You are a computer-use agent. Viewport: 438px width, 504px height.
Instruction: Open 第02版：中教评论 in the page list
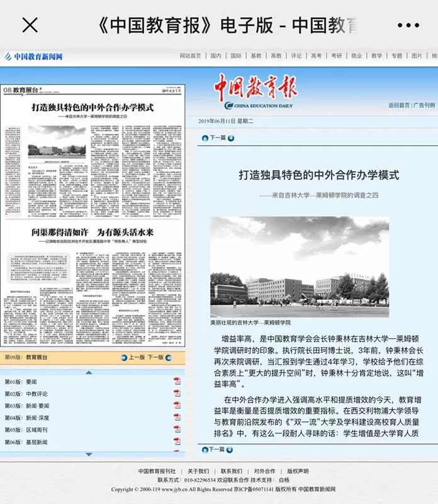[x=26, y=394]
